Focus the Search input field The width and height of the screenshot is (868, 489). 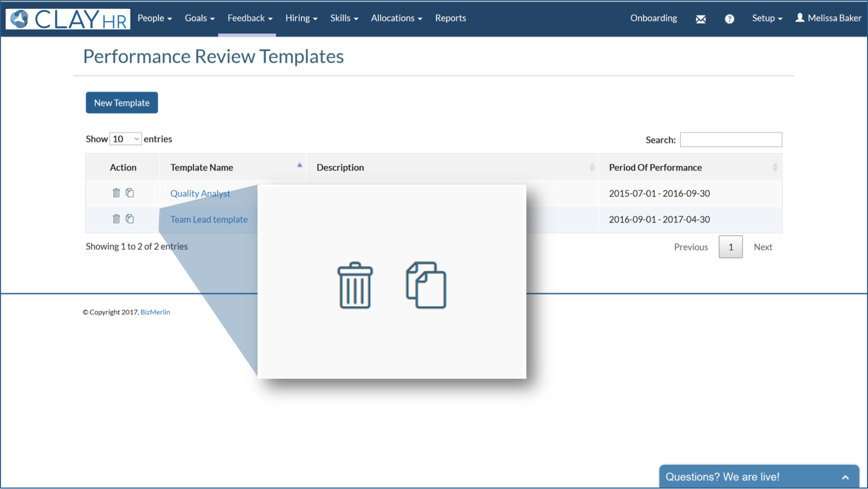click(x=731, y=139)
